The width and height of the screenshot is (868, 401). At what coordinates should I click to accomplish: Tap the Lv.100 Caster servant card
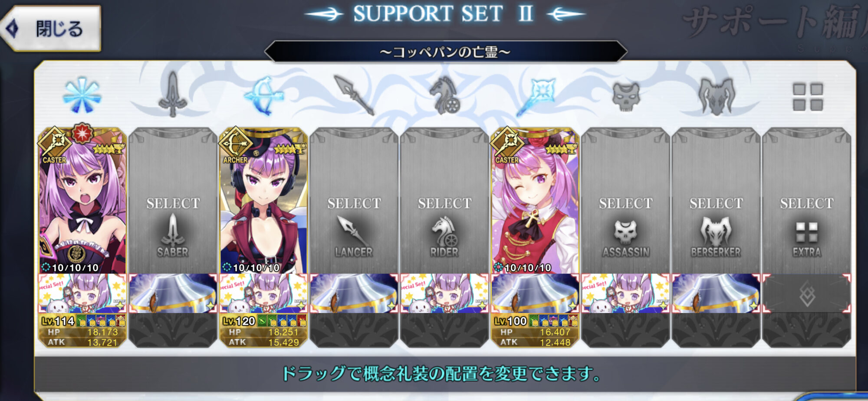(535, 201)
